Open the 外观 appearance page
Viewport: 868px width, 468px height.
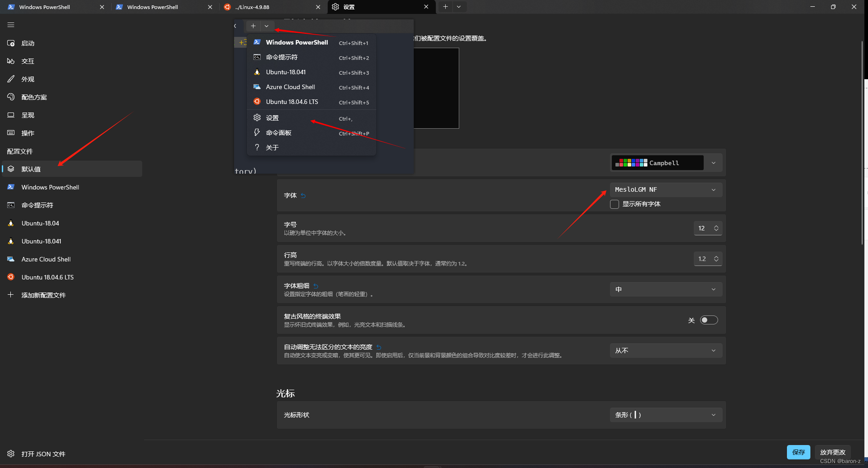pos(72,79)
